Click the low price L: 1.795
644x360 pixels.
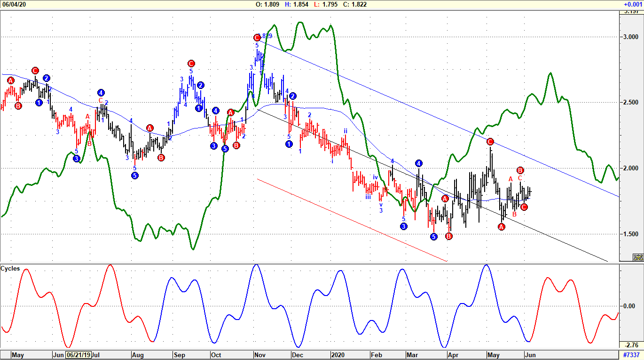325,4
